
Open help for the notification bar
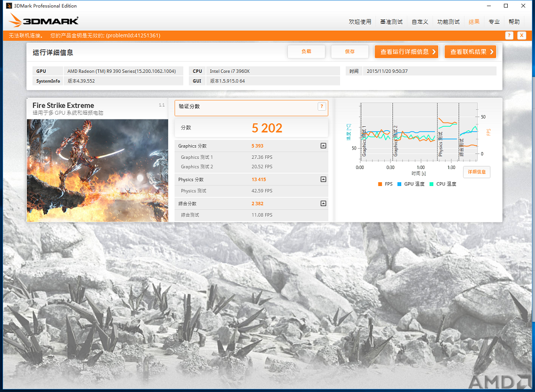509,35
